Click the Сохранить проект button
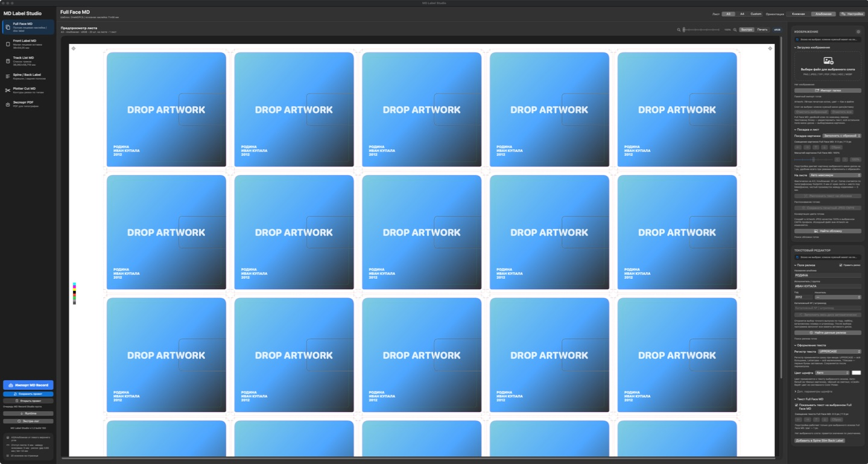 coord(28,394)
